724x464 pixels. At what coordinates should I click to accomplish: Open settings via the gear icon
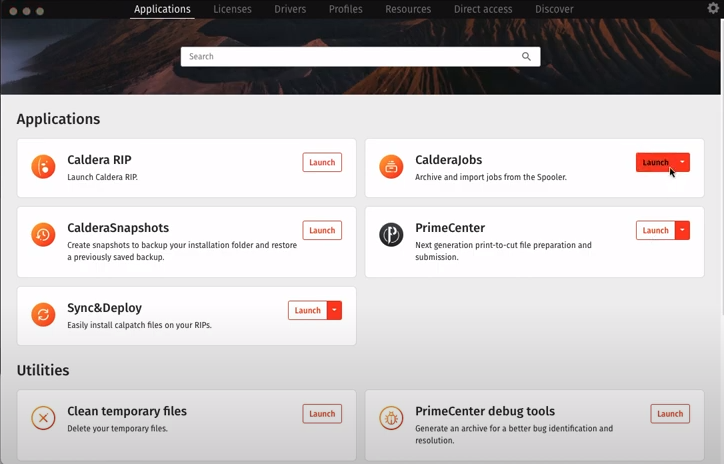712,9
